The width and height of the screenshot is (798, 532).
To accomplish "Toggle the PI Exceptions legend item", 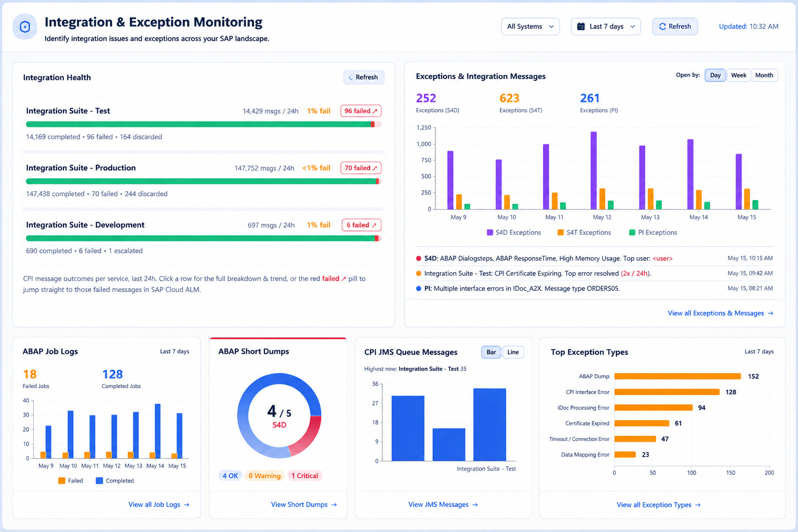I will 653,233.
